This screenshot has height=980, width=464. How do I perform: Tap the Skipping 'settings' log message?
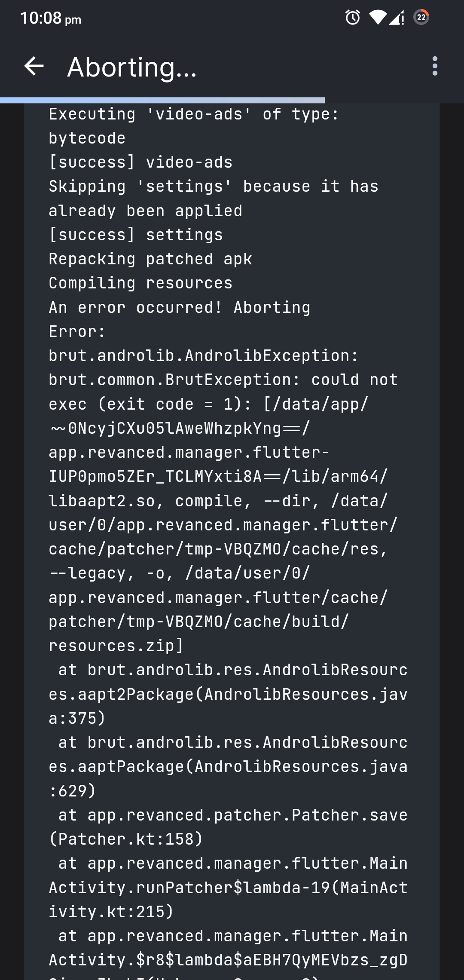click(214, 186)
